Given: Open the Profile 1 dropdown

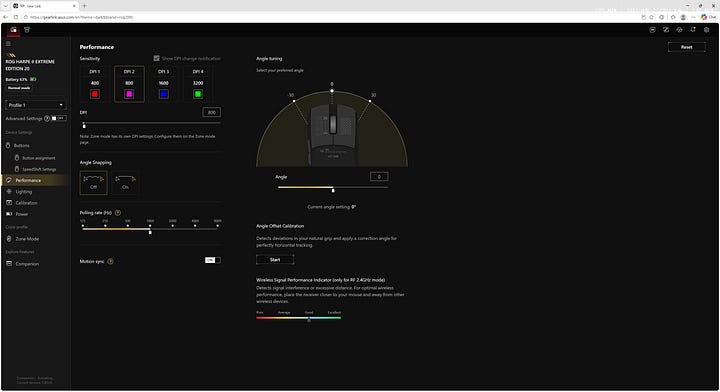Looking at the screenshot, I should (x=35, y=105).
